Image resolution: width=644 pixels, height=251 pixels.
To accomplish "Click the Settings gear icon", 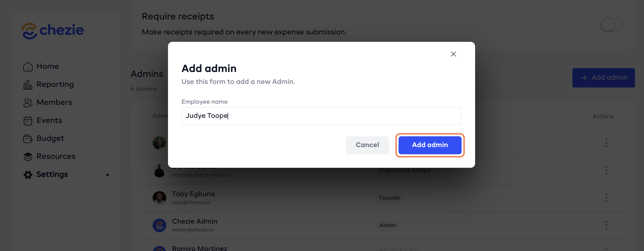I will 28,175.
